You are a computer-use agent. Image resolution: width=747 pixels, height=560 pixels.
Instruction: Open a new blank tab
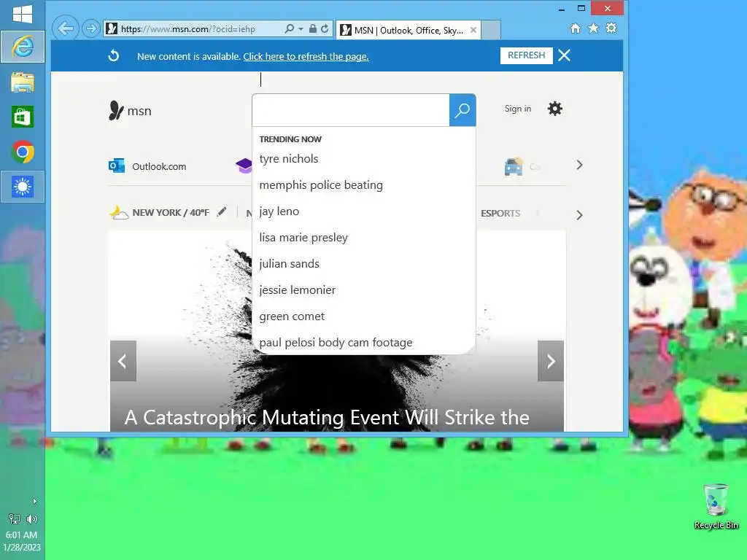491,30
